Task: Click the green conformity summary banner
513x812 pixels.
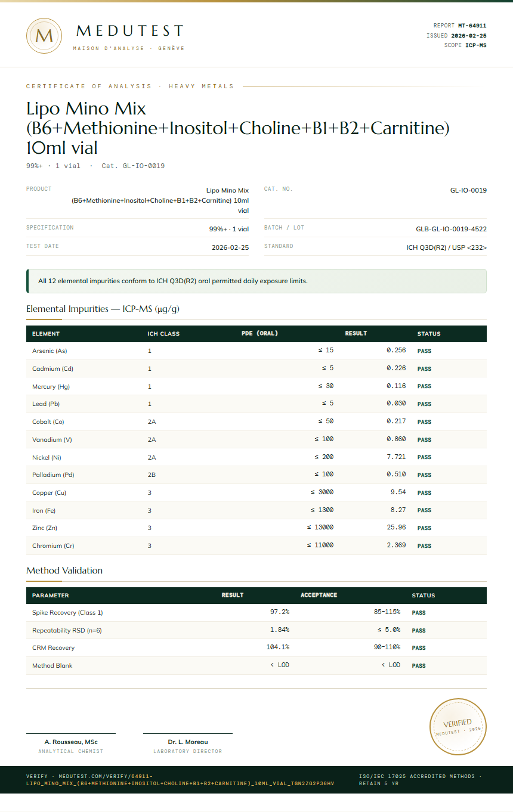Action: pos(256,281)
